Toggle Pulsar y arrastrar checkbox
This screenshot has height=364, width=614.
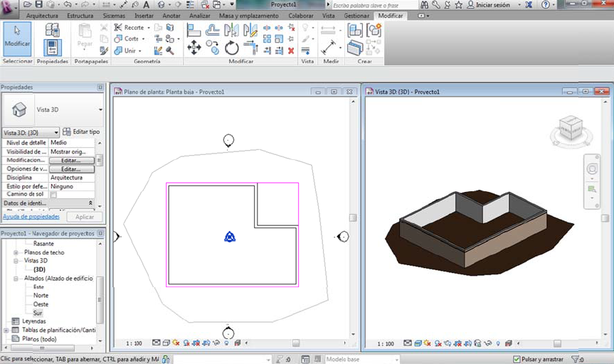(517, 359)
